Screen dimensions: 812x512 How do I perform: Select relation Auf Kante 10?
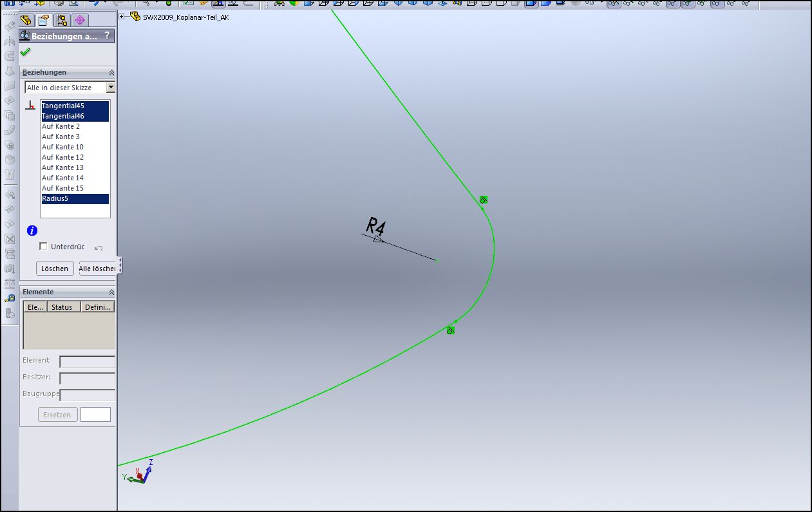point(75,147)
